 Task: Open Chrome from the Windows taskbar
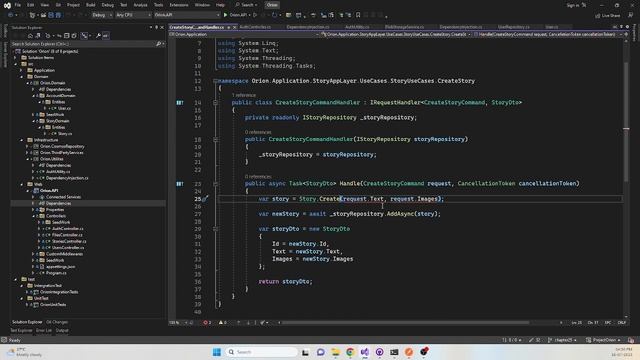pyautogui.click(x=350, y=352)
